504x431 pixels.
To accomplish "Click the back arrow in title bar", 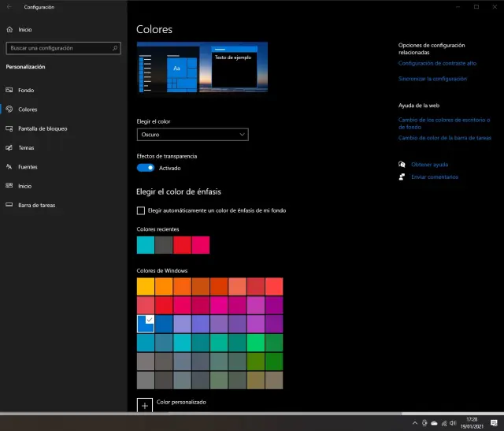I will click(x=9, y=6).
